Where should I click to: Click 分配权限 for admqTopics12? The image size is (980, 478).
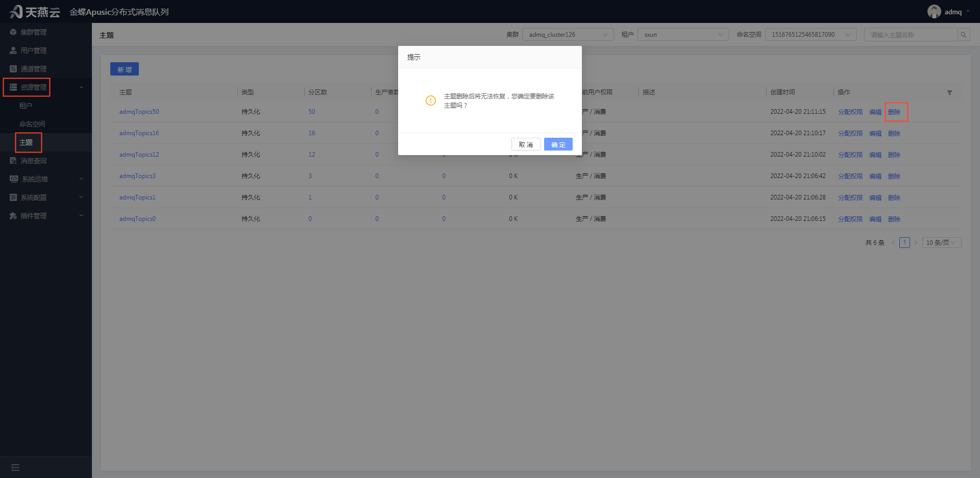pyautogui.click(x=850, y=155)
